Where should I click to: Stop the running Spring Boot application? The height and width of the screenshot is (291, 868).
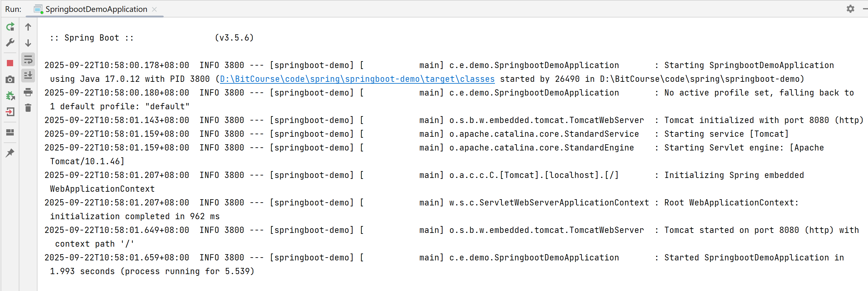[10, 63]
